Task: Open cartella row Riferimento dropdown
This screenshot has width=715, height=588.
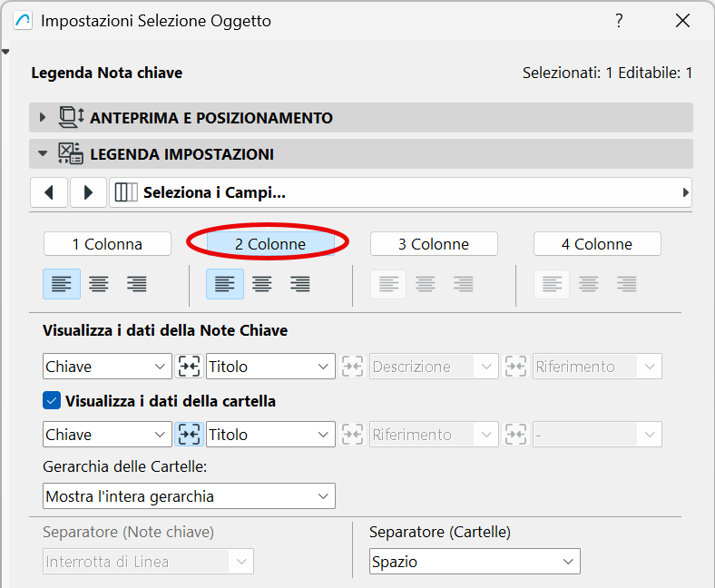Action: 434,435
